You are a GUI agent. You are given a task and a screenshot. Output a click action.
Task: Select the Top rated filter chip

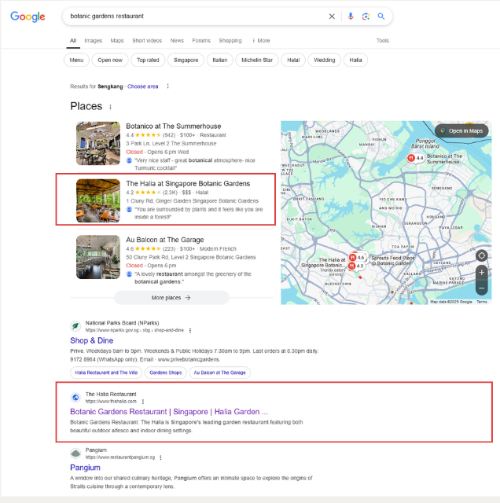click(148, 60)
